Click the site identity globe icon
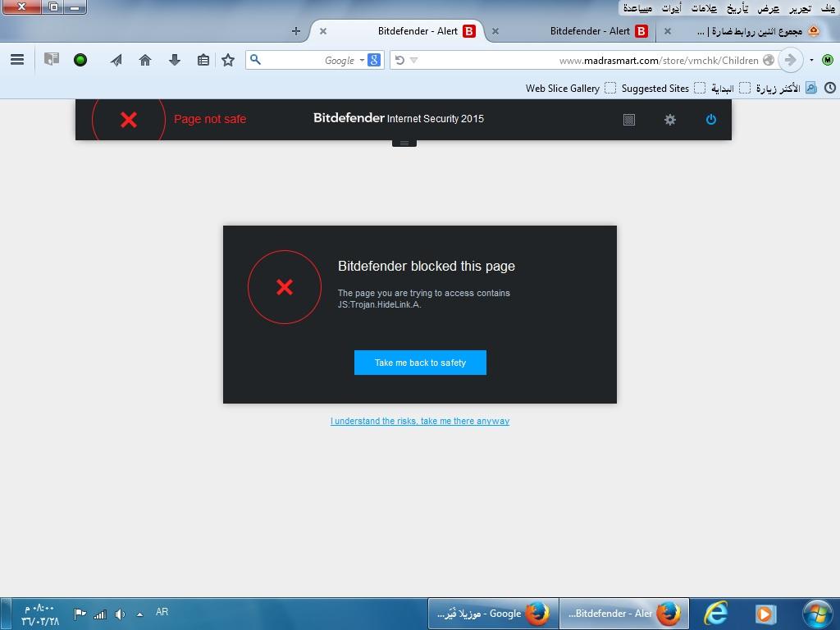Image resolution: width=840 pixels, height=630 pixels. coord(768,60)
